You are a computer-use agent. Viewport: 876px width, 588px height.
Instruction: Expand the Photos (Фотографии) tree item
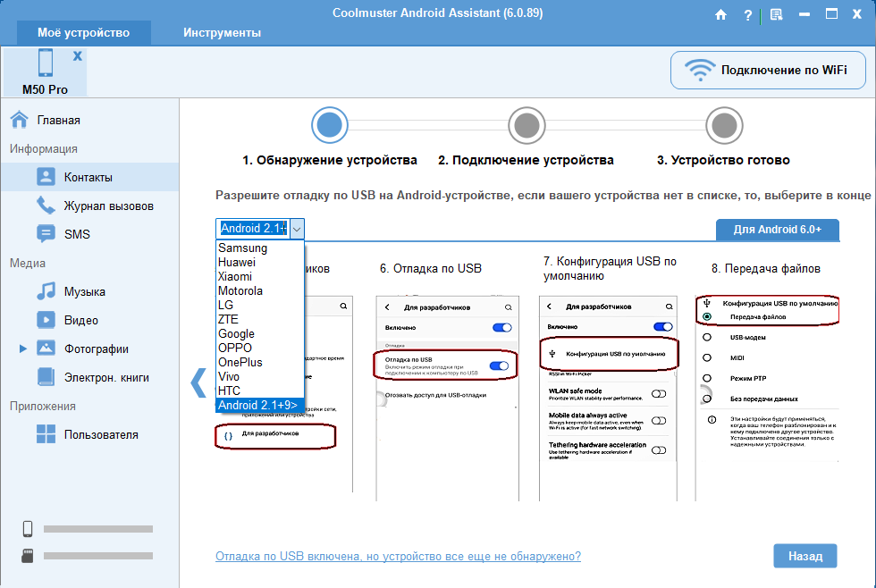pyautogui.click(x=23, y=349)
